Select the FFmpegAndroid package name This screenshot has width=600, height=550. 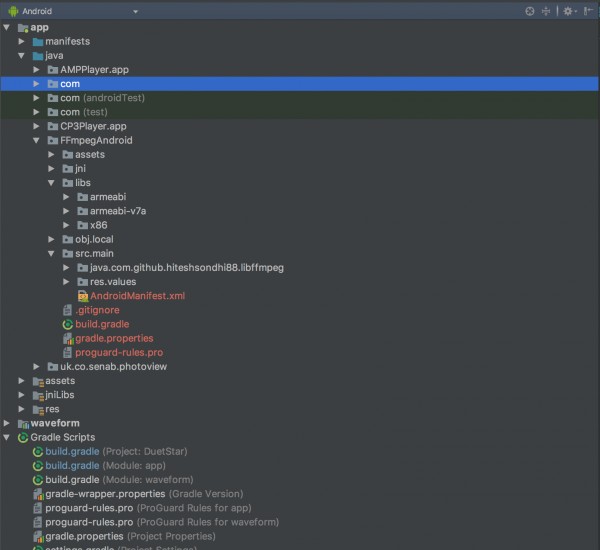click(x=96, y=140)
